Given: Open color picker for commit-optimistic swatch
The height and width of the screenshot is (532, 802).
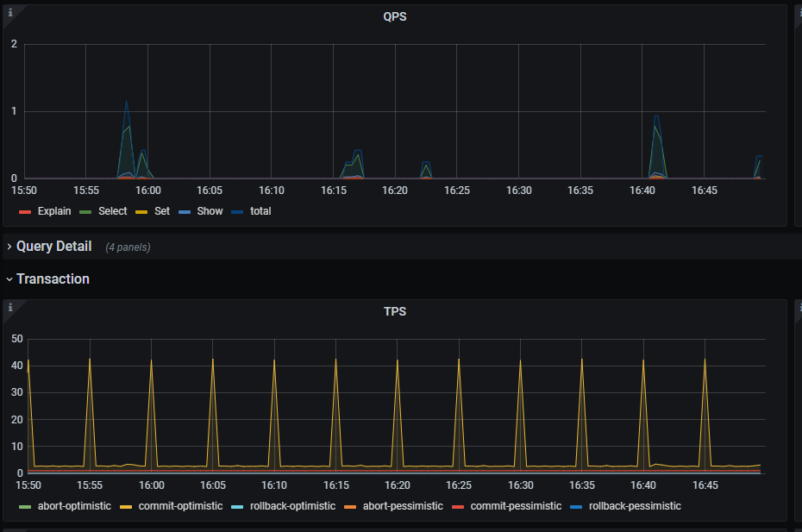Looking at the screenshot, I should coord(126,506).
